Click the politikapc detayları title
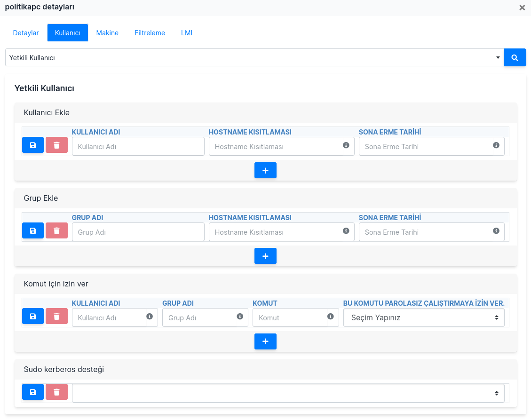531x420 pixels. 40,7
